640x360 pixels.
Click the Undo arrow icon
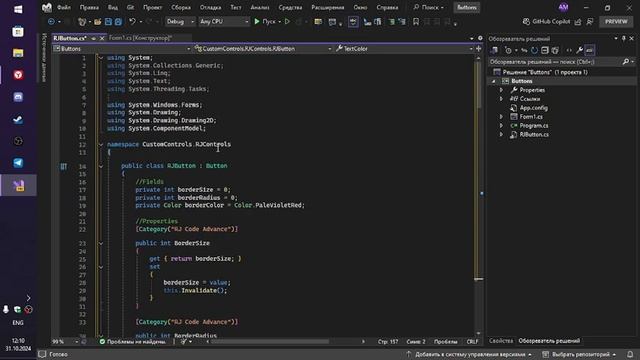[x=132, y=22]
